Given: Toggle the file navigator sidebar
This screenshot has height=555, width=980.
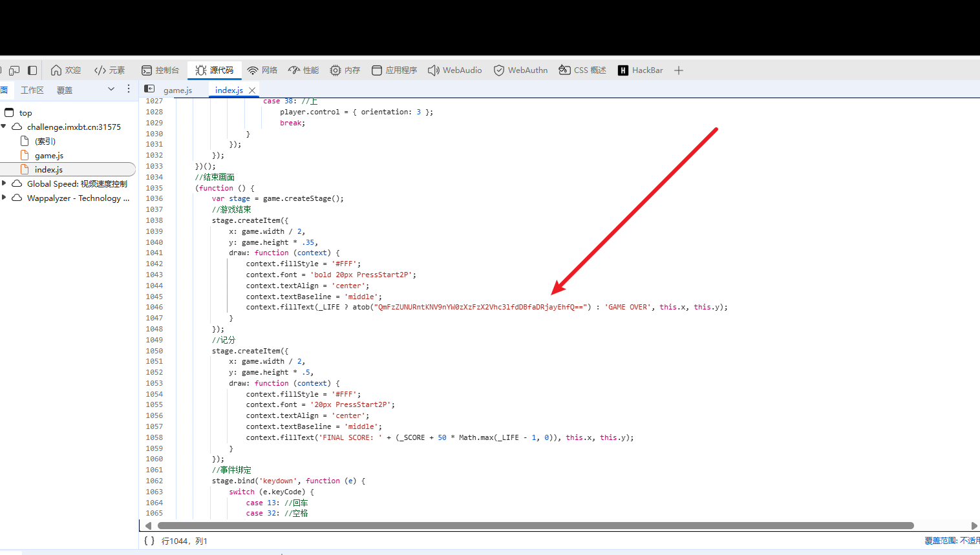Looking at the screenshot, I should (x=149, y=89).
